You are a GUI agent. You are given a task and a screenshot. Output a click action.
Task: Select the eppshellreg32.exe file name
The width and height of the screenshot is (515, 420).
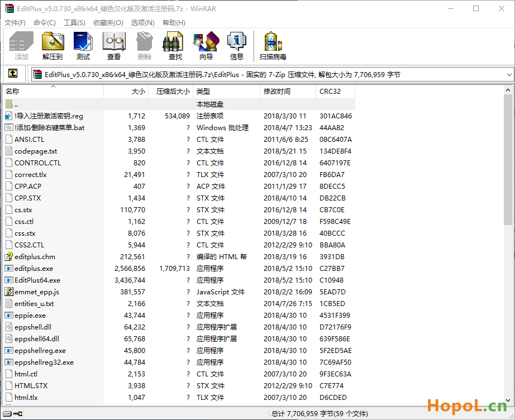44,362
